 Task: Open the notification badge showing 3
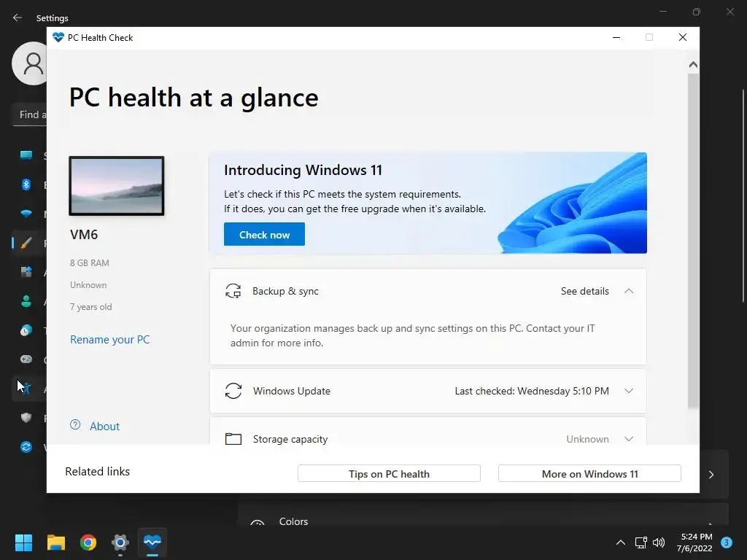[727, 542]
